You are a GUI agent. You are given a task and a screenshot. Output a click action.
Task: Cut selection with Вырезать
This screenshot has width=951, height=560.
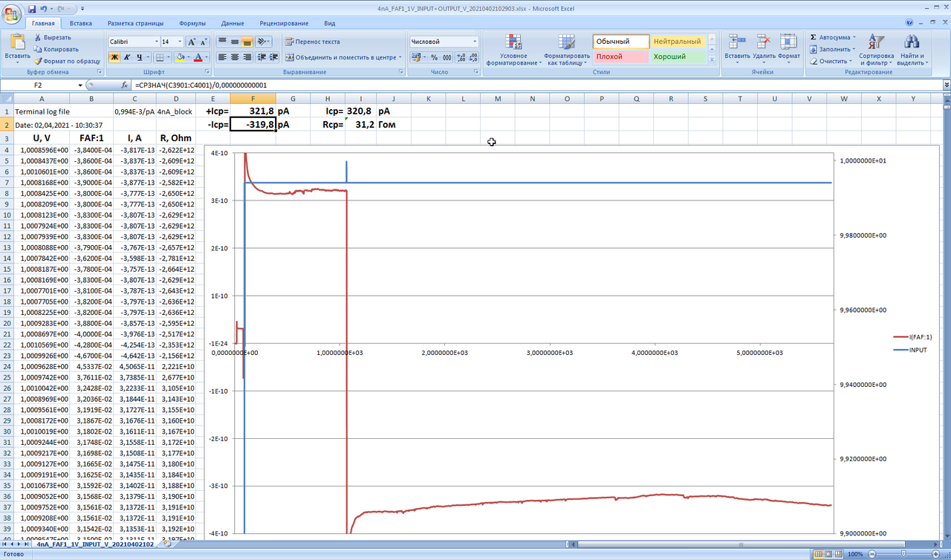click(x=52, y=37)
